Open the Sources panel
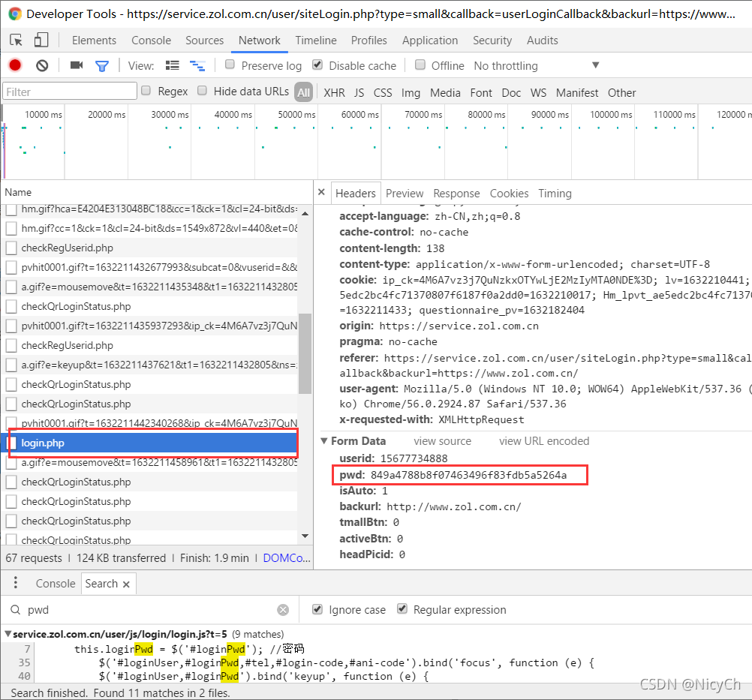The height and width of the screenshot is (700, 752). [x=204, y=41]
